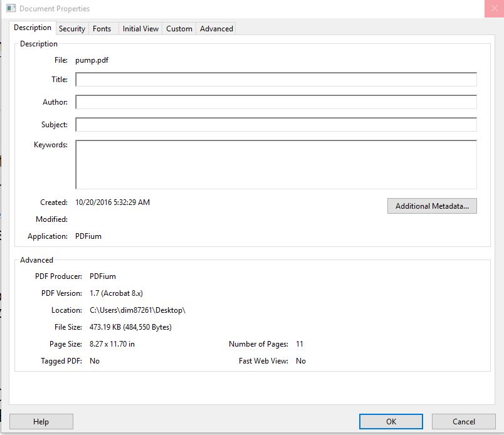Switch to the Custom tab
Image resolution: width=504 pixels, height=435 pixels.
tap(179, 28)
